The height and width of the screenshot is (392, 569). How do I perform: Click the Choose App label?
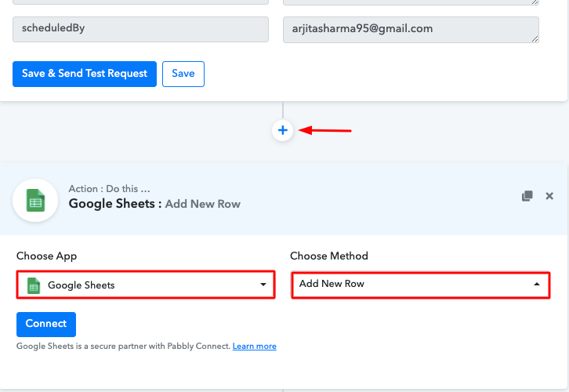[46, 256]
